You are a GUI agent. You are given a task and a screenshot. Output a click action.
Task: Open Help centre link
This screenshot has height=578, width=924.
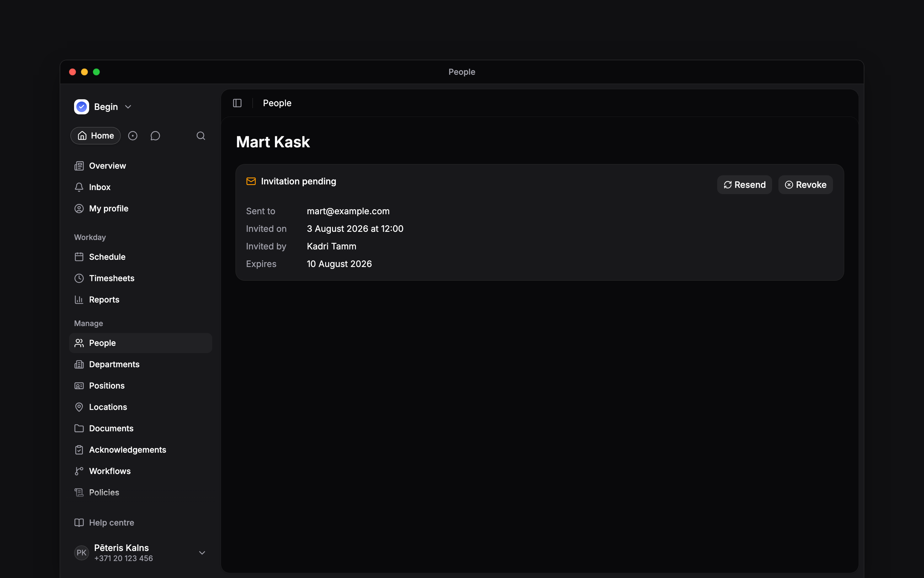(140, 523)
